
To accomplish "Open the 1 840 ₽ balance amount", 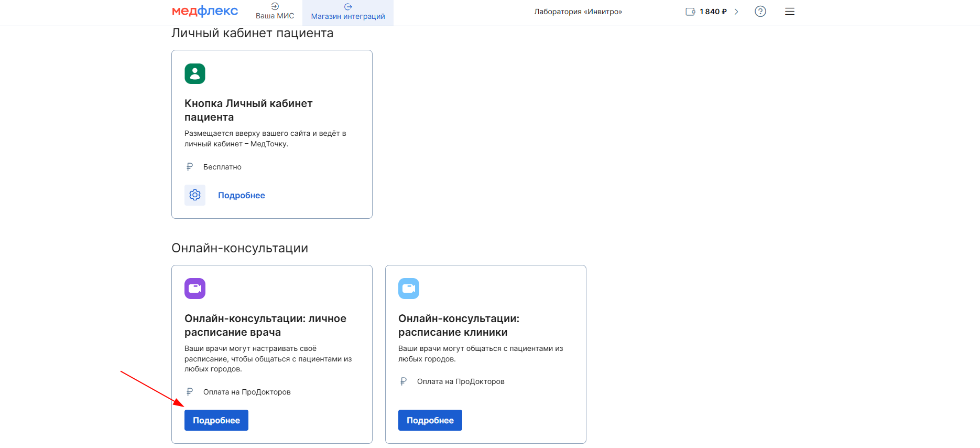I will click(713, 12).
